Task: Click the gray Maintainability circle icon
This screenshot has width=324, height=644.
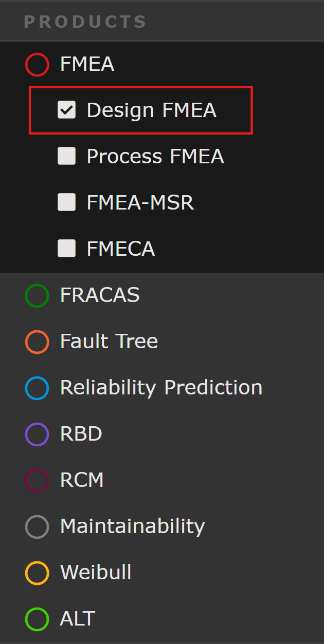Action: (x=37, y=527)
